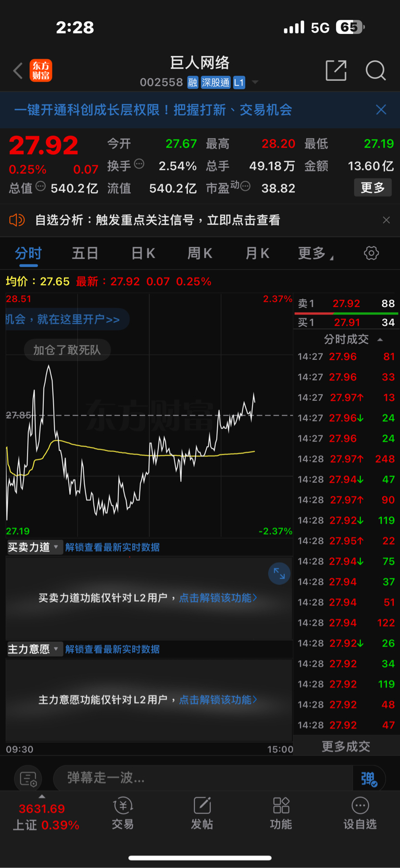The image size is (400, 868).
Task: Tap the 科创成长层 promo banner text
Action: click(x=153, y=109)
